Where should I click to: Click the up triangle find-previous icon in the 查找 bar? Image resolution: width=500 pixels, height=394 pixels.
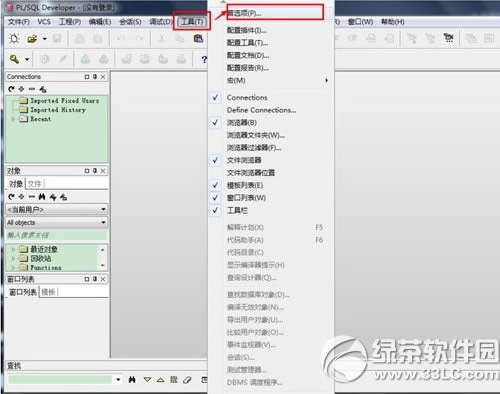pos(161,380)
